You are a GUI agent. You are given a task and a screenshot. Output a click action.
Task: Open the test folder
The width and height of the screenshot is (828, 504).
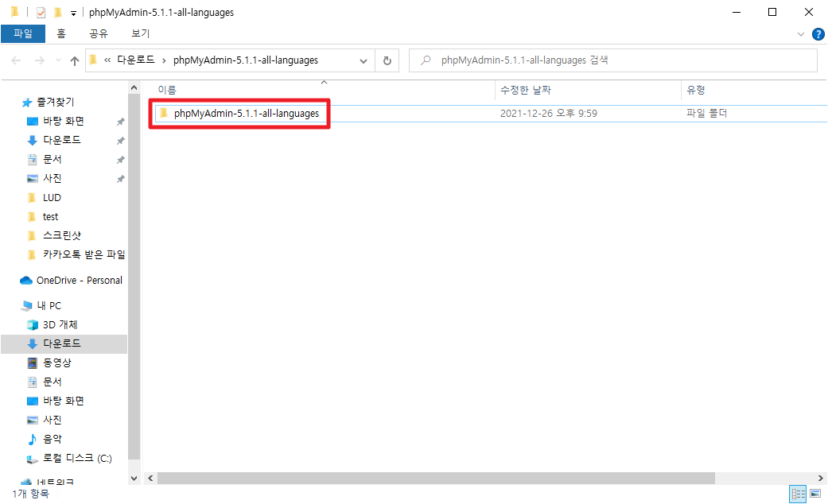pyautogui.click(x=50, y=216)
